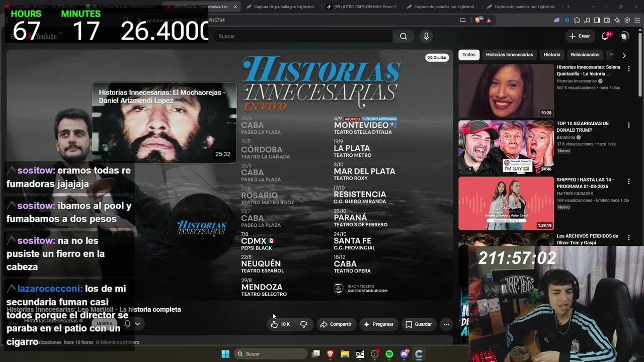This screenshot has height=362, width=644.
Task: Dislike the video with thumbs-down
Action: [x=303, y=324]
